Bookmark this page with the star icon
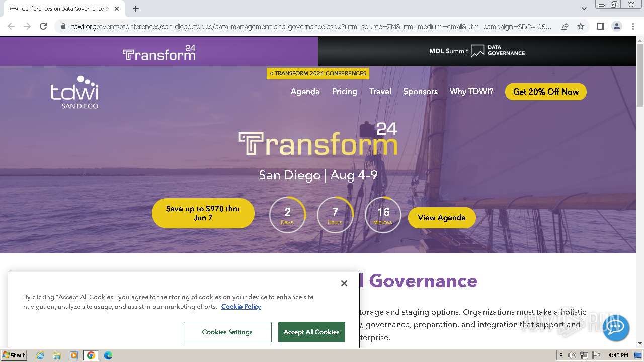Screen dimensions: 644x362 [x=581, y=26]
